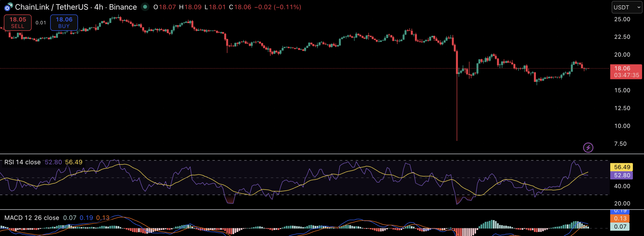Screen dimensions: 644x236
Task: Click the 20.00 label on the main price axis
Action: 622,55
